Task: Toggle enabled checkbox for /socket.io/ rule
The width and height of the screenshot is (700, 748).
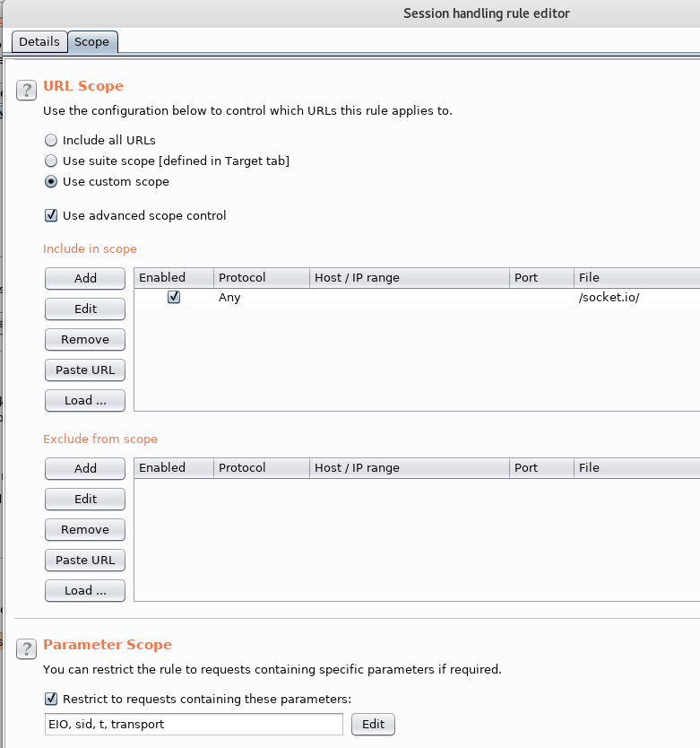Action: click(x=174, y=297)
